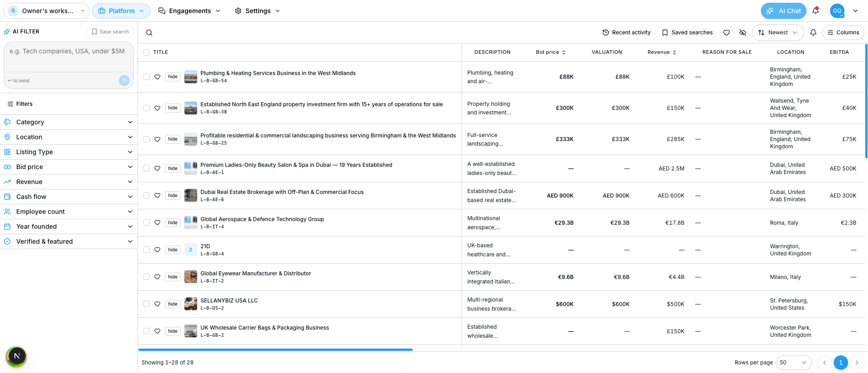
Task: Hide the Plumbing & Heating Services listing
Action: coord(173,77)
